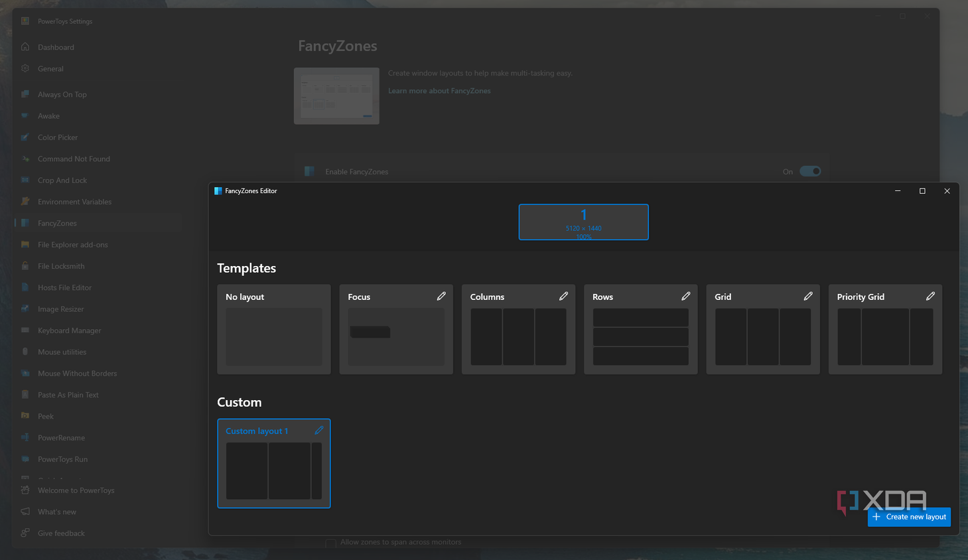Click the Dashboard home icon in sidebar

point(25,47)
